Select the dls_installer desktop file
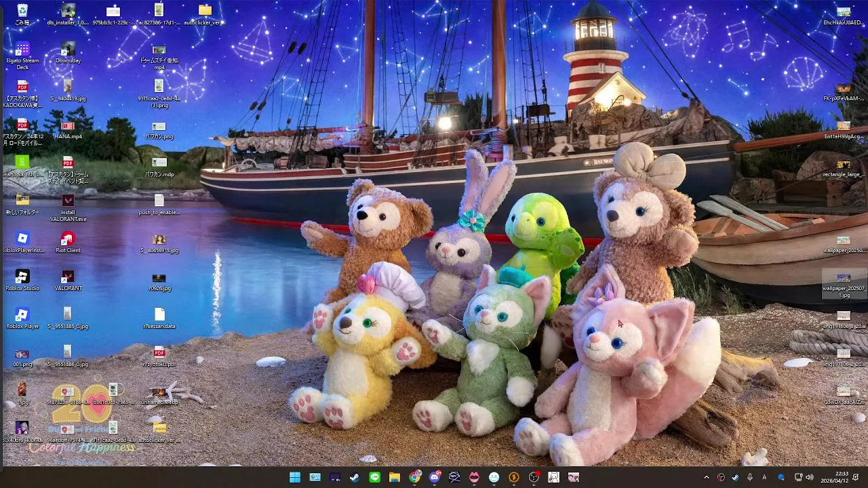868x488 pixels. [x=68, y=14]
